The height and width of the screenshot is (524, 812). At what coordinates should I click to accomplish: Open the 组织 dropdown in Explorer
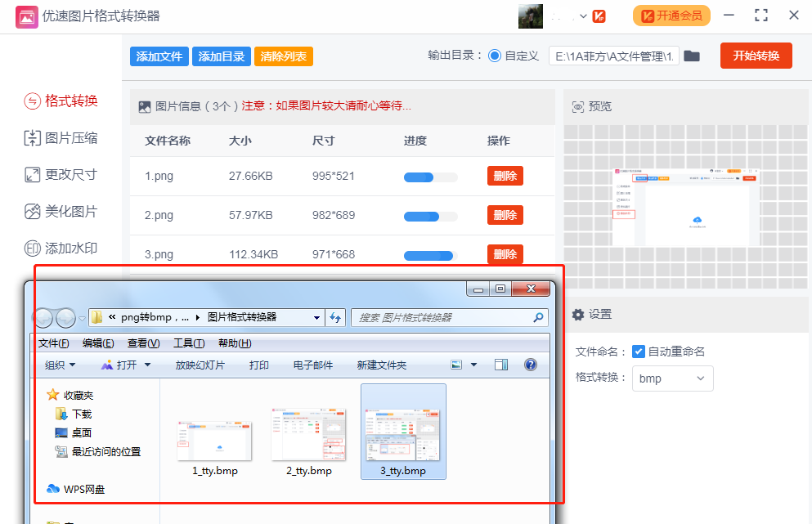59,365
